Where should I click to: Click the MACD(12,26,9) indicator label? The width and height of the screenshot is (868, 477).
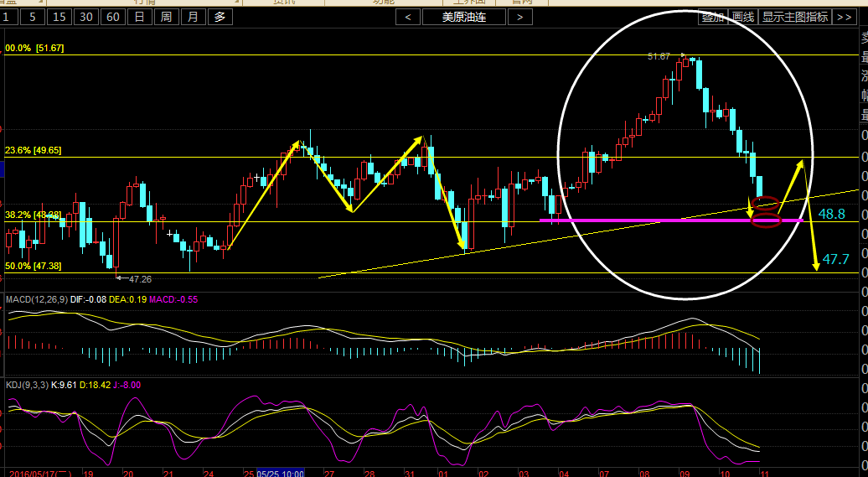point(36,299)
